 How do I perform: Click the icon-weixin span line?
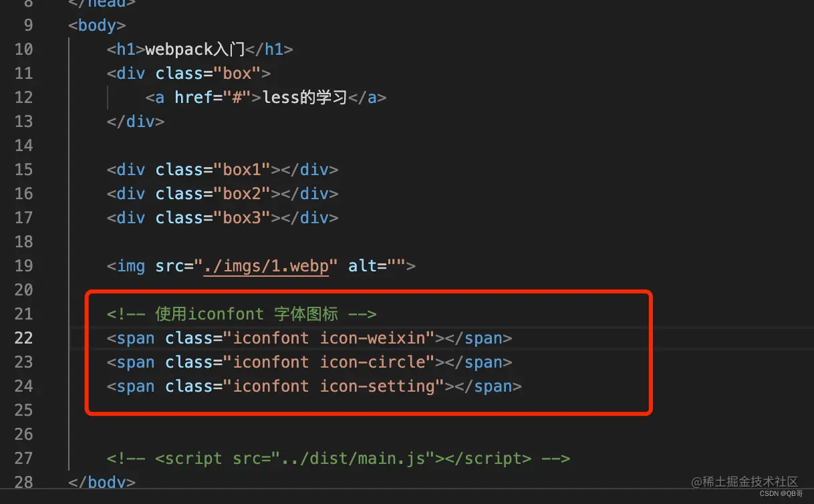click(309, 338)
